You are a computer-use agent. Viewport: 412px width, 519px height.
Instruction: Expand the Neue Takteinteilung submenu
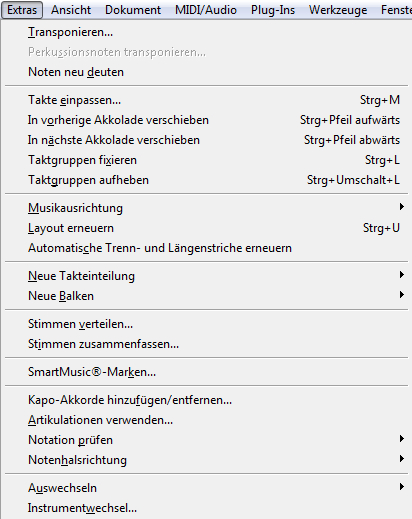[x=206, y=276]
